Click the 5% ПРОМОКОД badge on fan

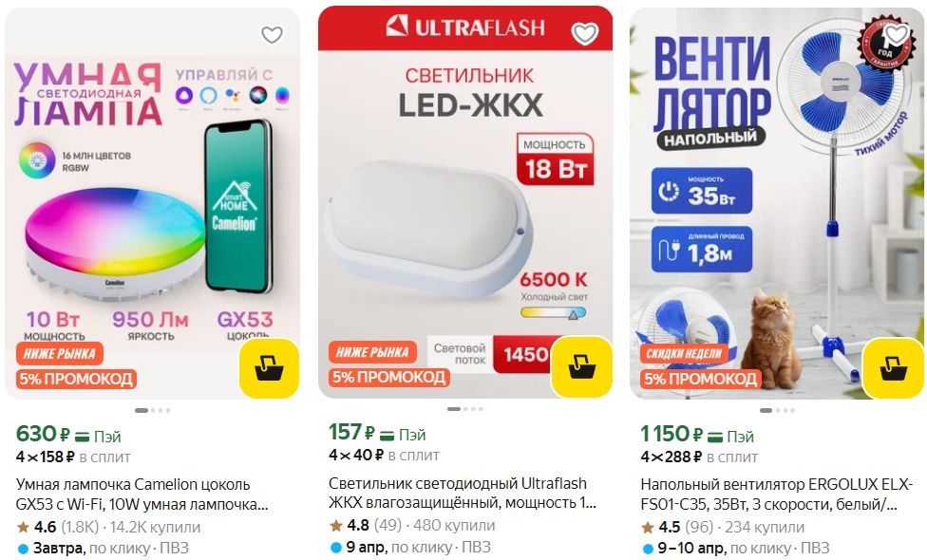pyautogui.click(x=701, y=380)
